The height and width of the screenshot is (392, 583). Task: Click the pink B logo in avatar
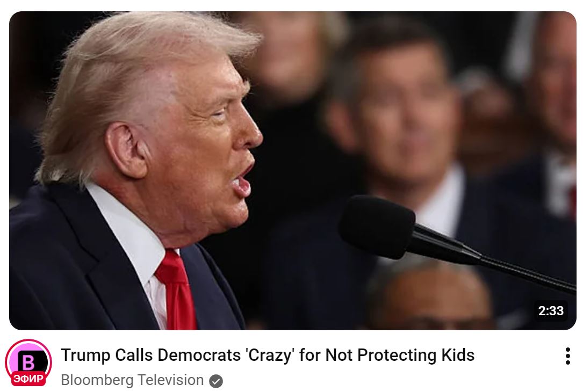pyautogui.click(x=28, y=361)
